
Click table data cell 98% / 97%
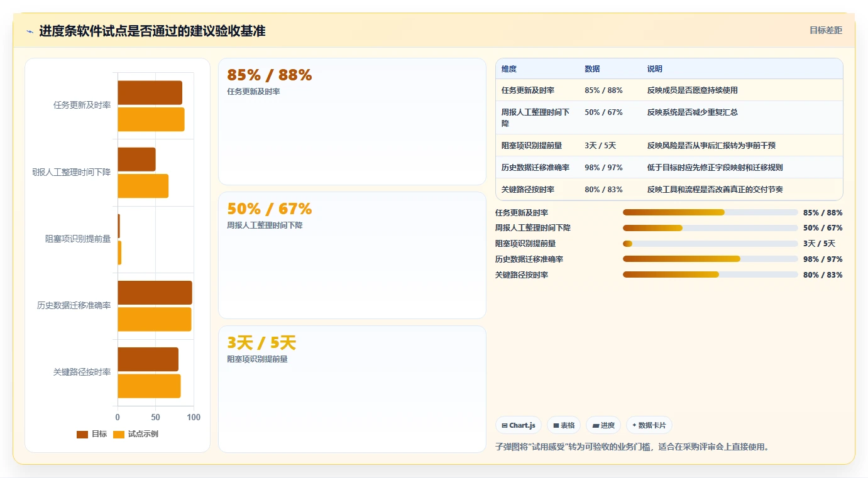(x=603, y=168)
